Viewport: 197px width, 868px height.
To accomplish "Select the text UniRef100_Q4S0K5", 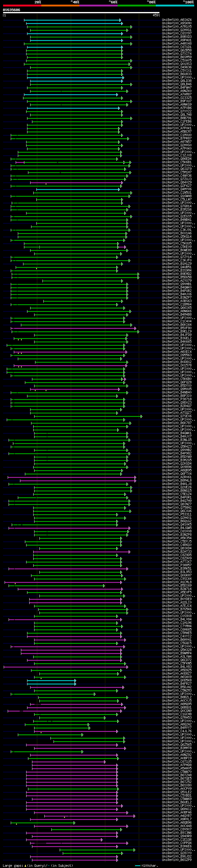I will (x=177, y=525).
